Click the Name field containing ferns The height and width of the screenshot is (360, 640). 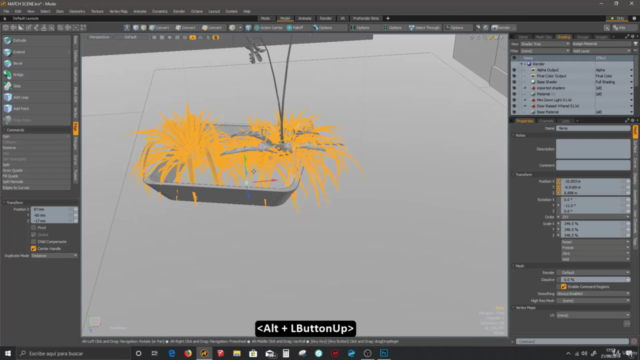pos(593,128)
